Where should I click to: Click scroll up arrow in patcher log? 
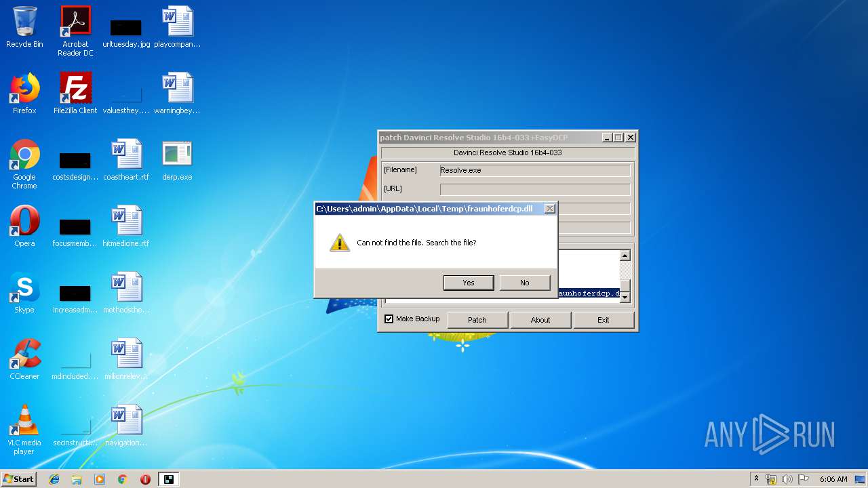pos(625,256)
